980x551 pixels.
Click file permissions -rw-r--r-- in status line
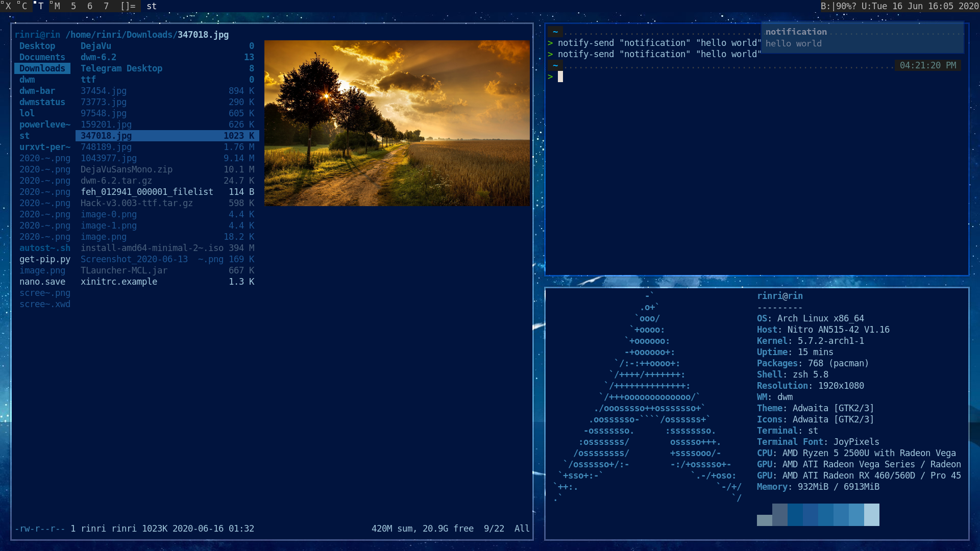(x=40, y=529)
